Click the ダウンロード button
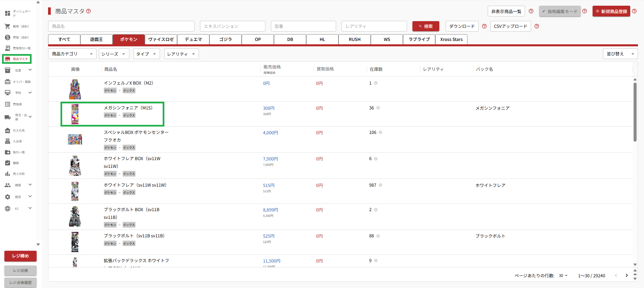 tap(462, 26)
